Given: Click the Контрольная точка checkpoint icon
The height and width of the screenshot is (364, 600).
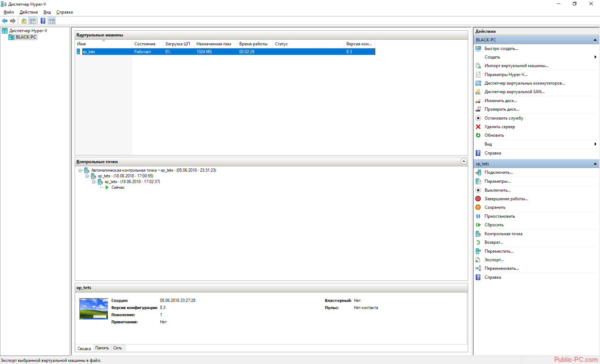Looking at the screenshot, I should point(478,234).
